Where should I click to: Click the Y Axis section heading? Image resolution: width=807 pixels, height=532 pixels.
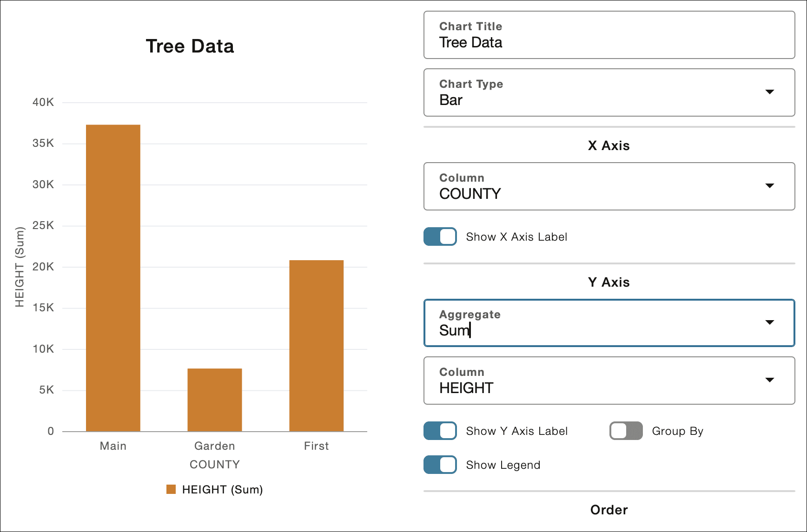click(609, 282)
